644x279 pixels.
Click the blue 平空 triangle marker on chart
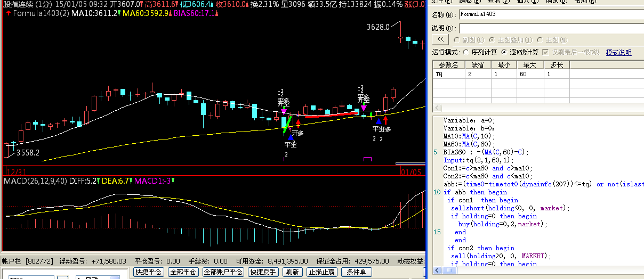(x=290, y=138)
